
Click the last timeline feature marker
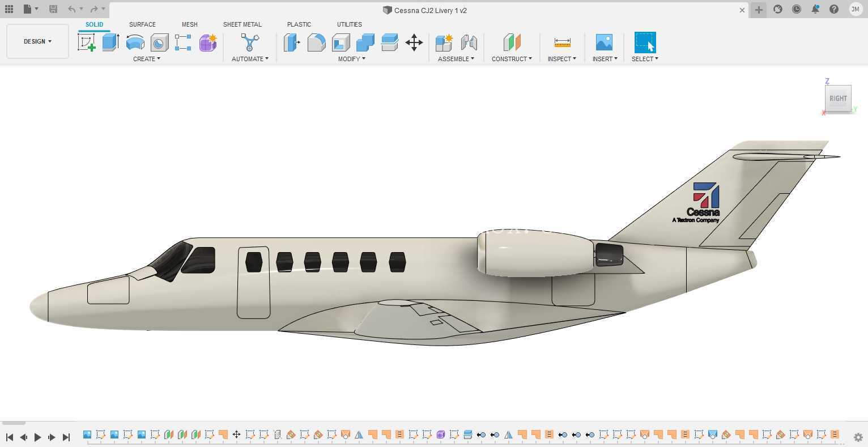point(835,435)
